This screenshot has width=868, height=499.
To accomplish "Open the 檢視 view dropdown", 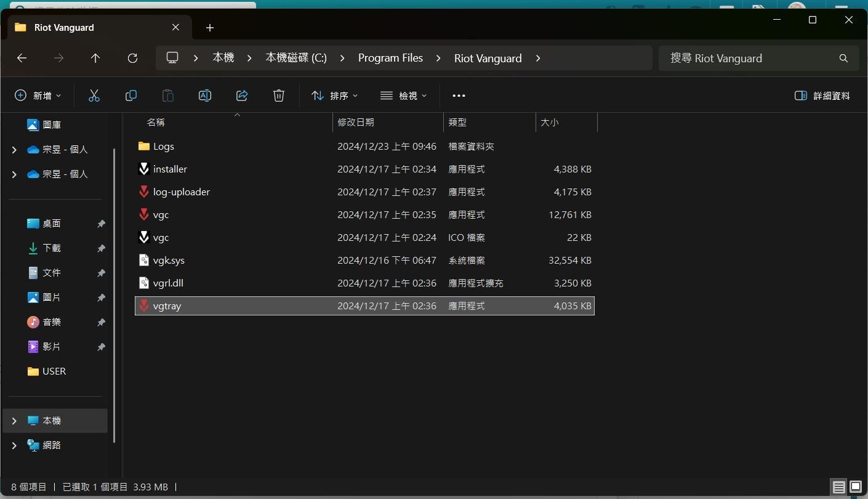I will 403,95.
